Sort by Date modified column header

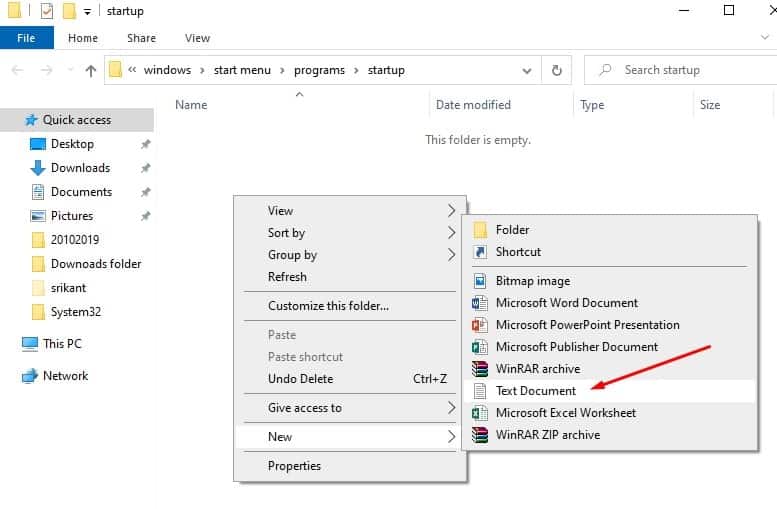click(x=473, y=105)
